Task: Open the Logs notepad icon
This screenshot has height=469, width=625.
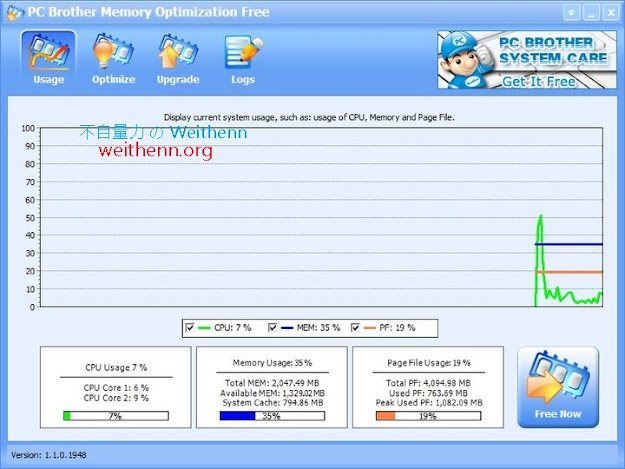Action: point(243,58)
